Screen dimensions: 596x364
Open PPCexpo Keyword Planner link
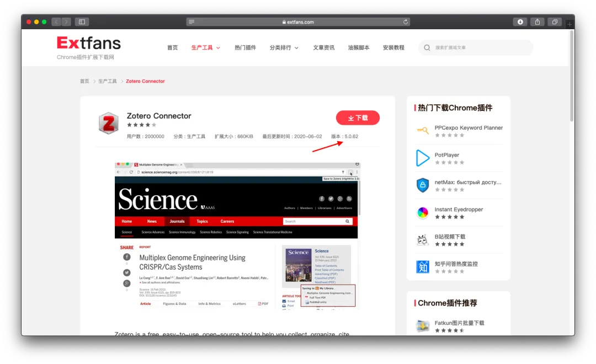point(469,127)
